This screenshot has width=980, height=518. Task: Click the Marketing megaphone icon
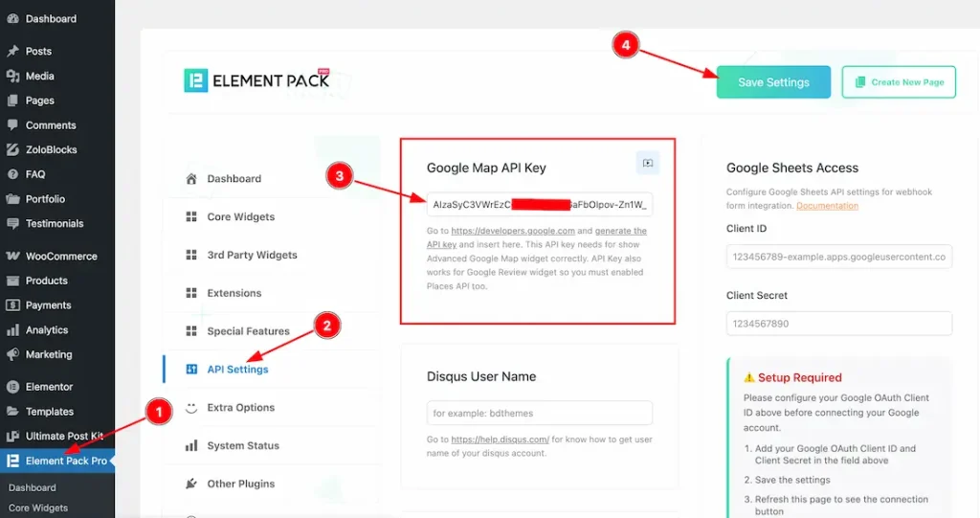click(x=12, y=354)
